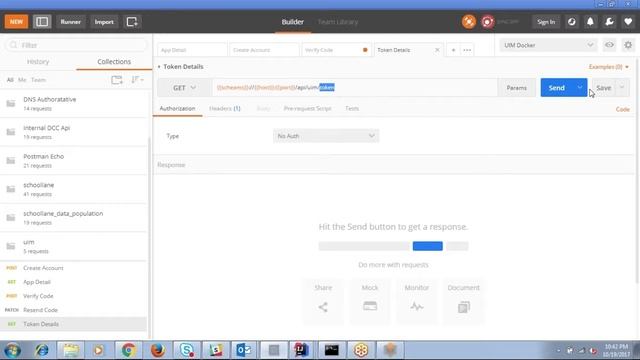This screenshot has width=640, height=360.
Task: Toggle the sidebar layout icon
Action: [42, 22]
